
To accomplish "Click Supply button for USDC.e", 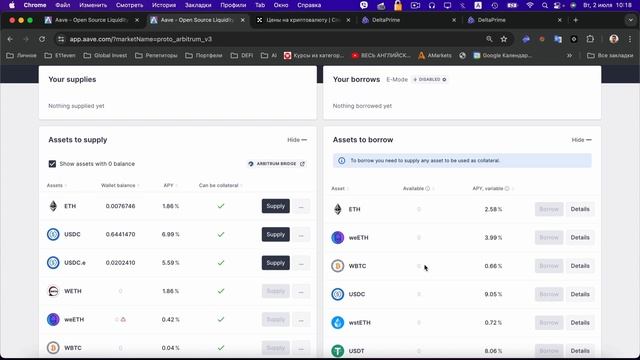I will [276, 262].
